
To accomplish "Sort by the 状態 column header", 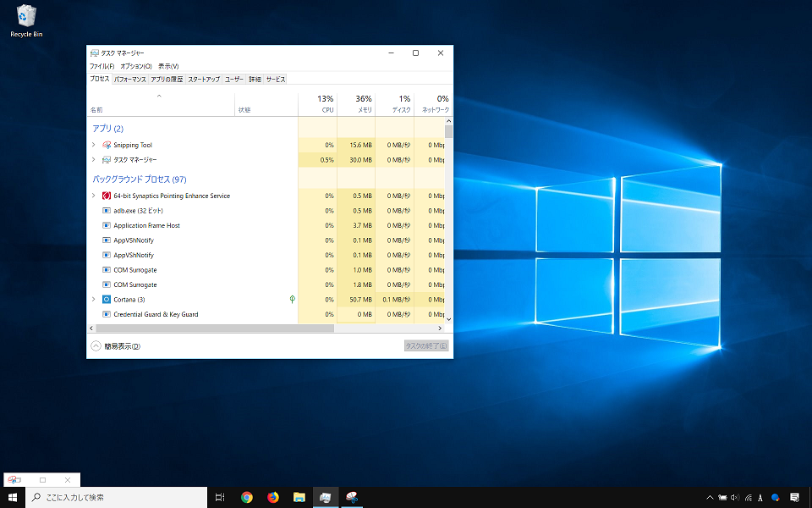I will (x=266, y=104).
